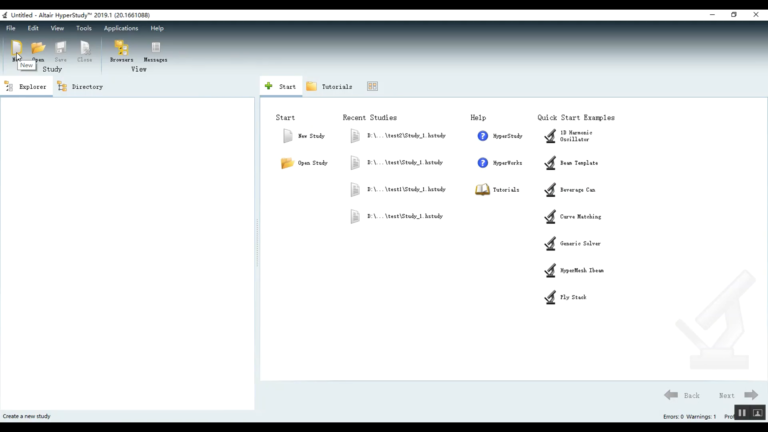Click the grid layout icon beside Tutorials tab
Viewport: 768px width, 432px height.
pos(372,86)
